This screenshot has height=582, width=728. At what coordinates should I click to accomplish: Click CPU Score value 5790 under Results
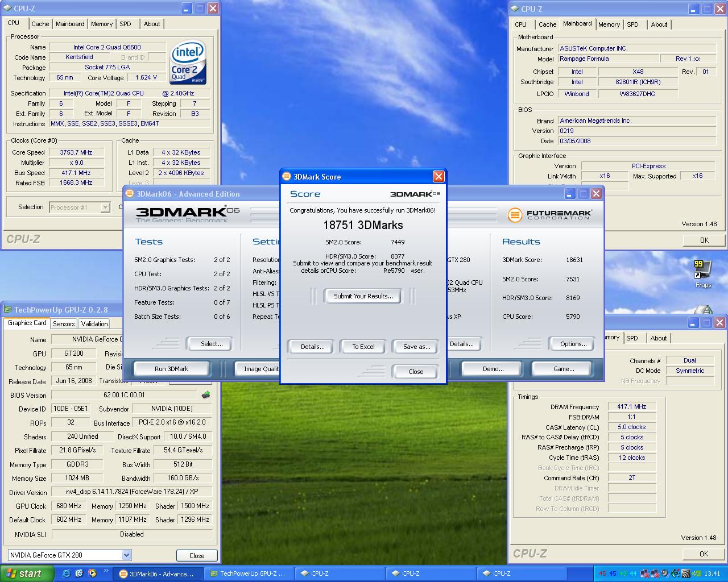click(573, 317)
